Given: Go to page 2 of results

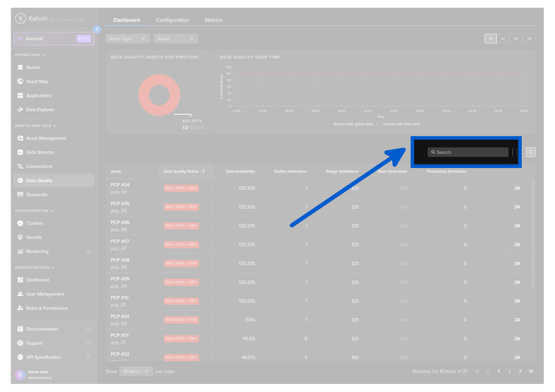Looking at the screenshot, I should pos(509,371).
